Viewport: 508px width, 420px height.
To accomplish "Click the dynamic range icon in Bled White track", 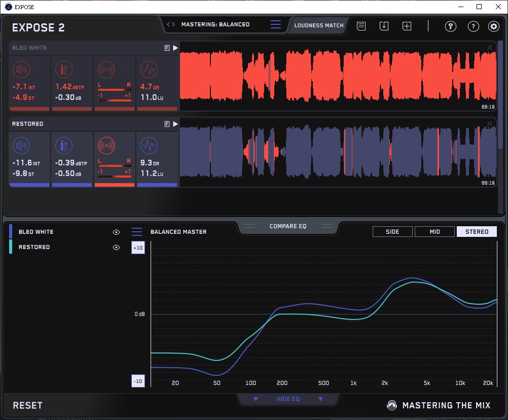I will (x=149, y=69).
